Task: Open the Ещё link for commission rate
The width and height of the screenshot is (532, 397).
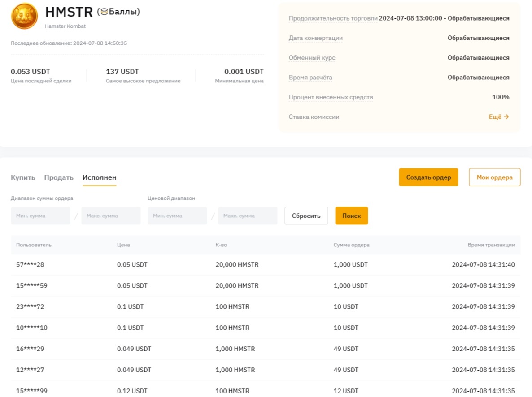Action: [499, 117]
